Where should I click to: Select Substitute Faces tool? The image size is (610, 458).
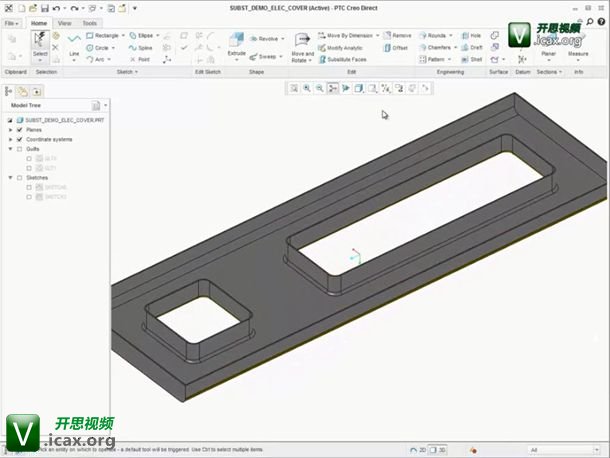[343, 60]
